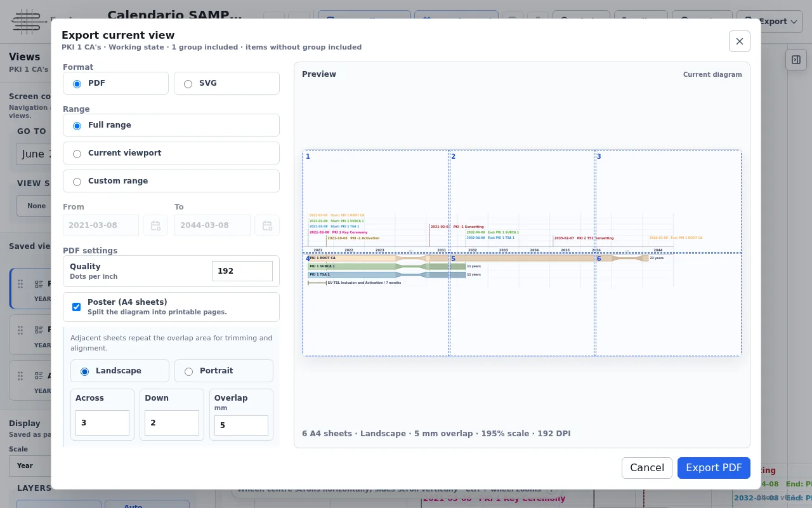This screenshot has width=812, height=508.
Task: Open the From date calendar picker
Action: pyautogui.click(x=155, y=225)
